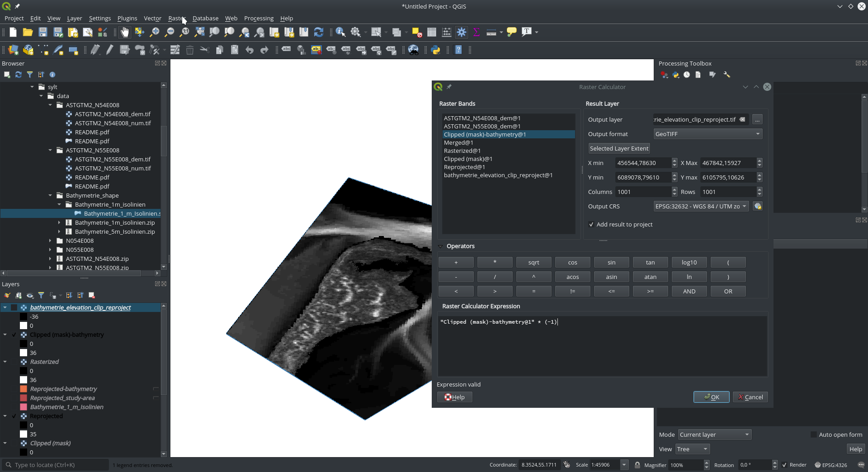The image size is (868, 472).
Task: Open Processing Toolbox history clock icon
Action: click(x=687, y=75)
